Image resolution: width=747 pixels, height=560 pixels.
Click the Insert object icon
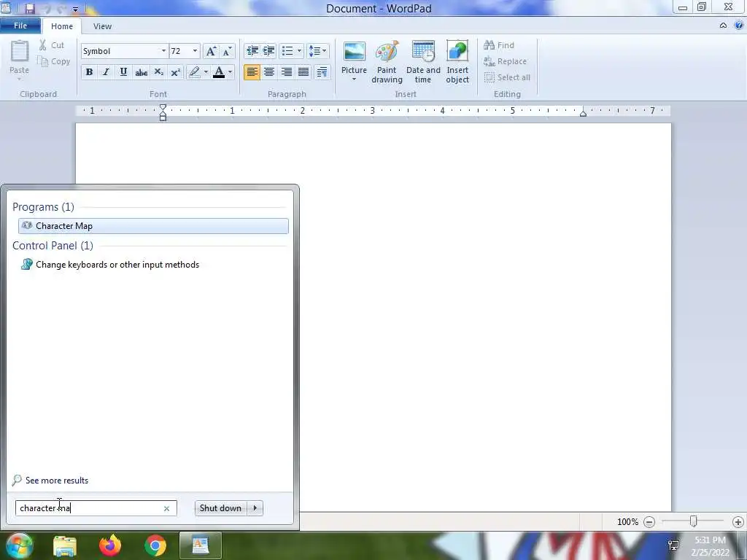(457, 52)
